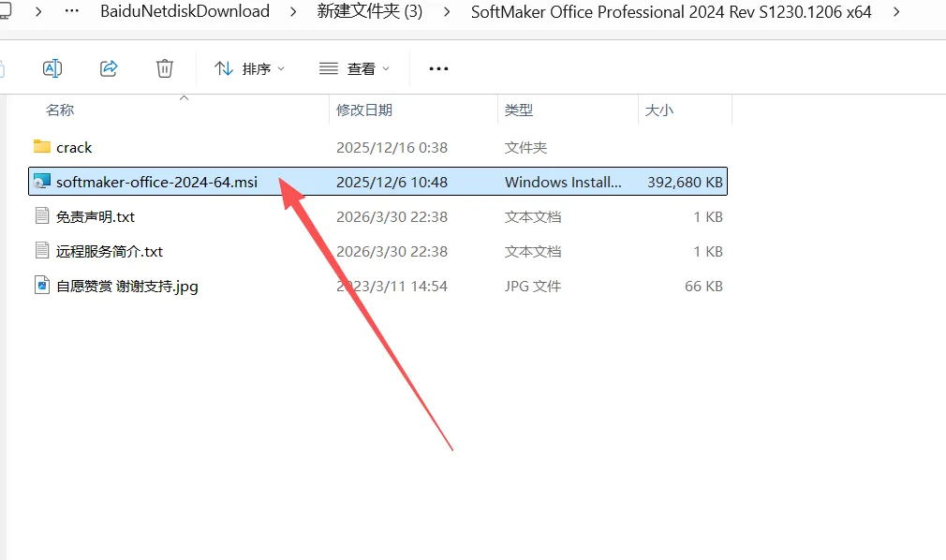The height and width of the screenshot is (560, 946).
Task: Open the toolbar See more menu
Action: [x=438, y=68]
